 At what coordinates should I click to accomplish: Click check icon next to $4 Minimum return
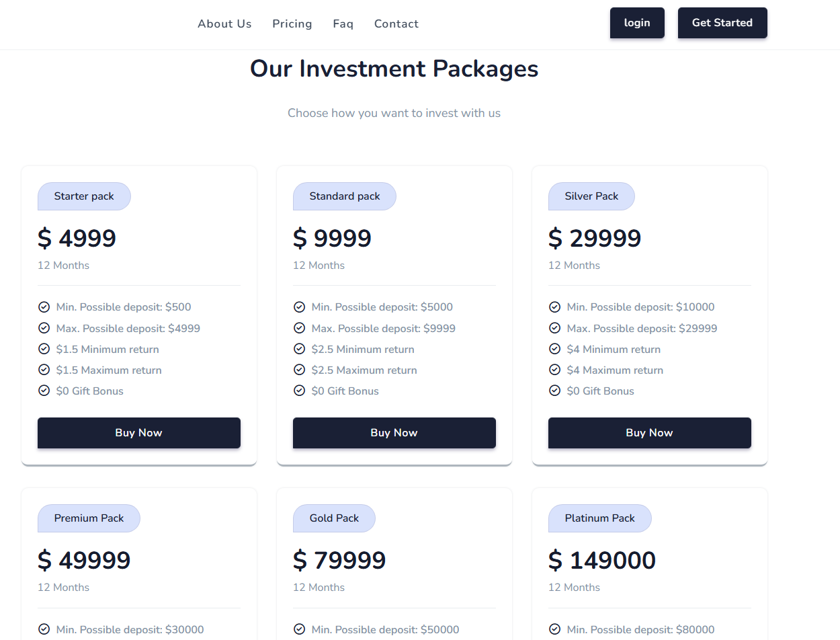(x=555, y=349)
